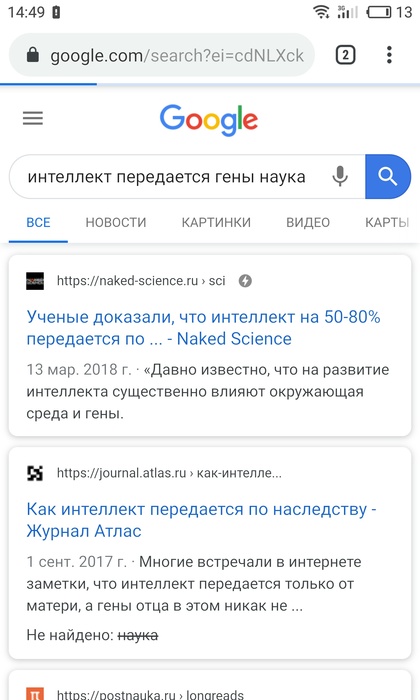Open the tab switcher showing 2 tabs
This screenshot has height=700, width=420.
coord(345,55)
